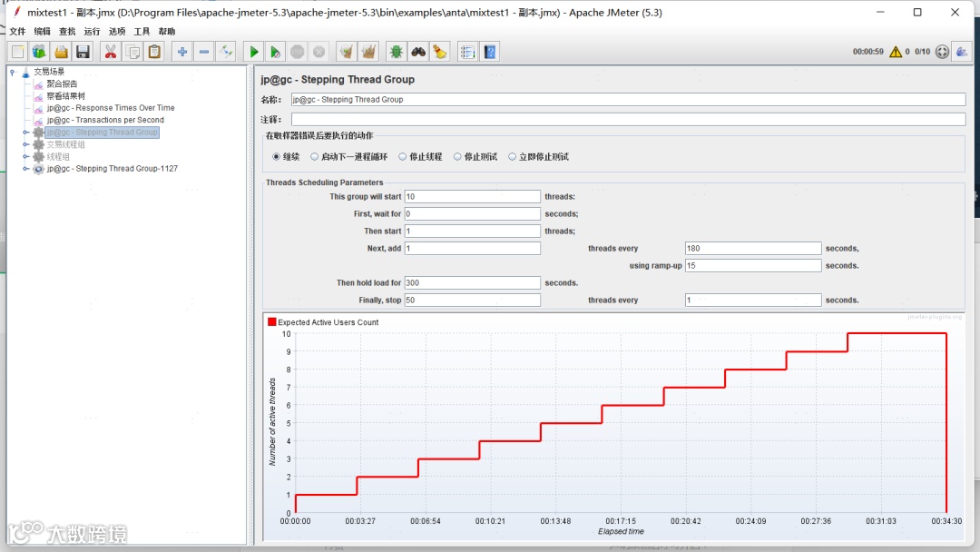Open the 编辑 menu

[x=43, y=31]
